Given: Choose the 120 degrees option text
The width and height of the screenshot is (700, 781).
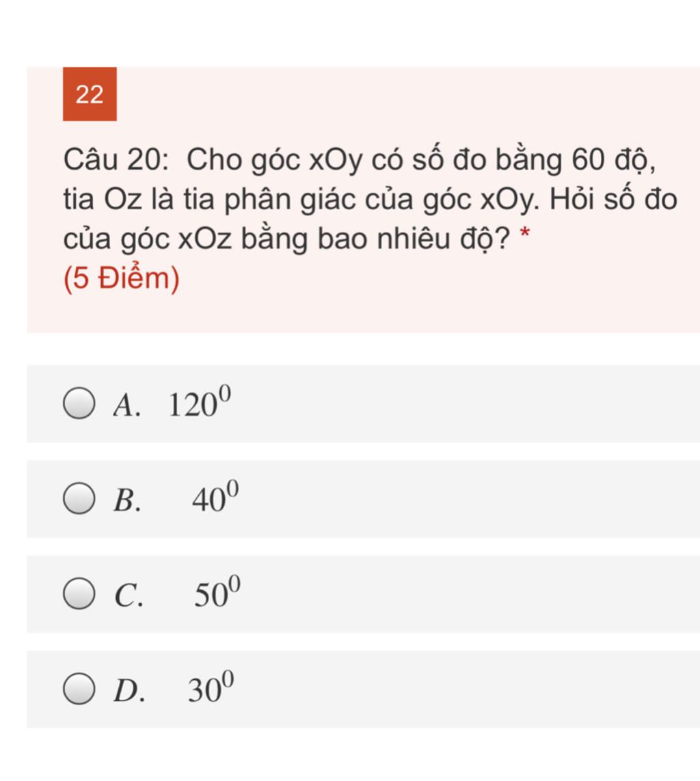Looking at the screenshot, I should coord(200,401).
